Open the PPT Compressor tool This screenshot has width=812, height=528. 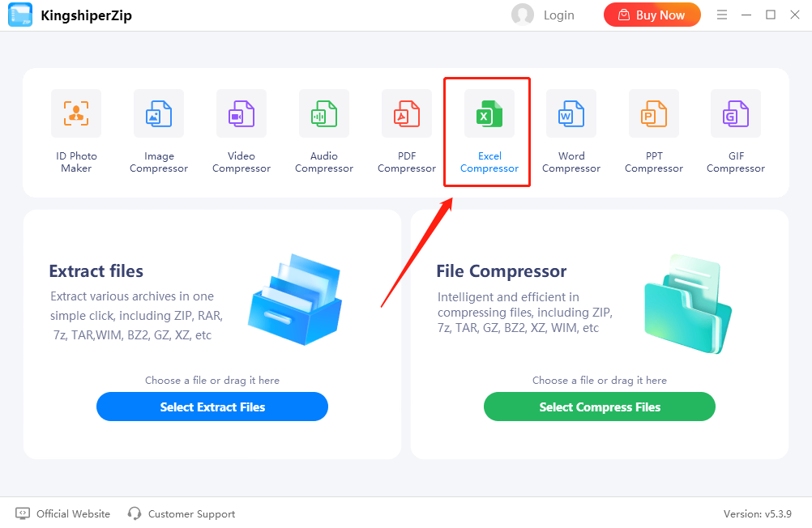click(x=653, y=113)
